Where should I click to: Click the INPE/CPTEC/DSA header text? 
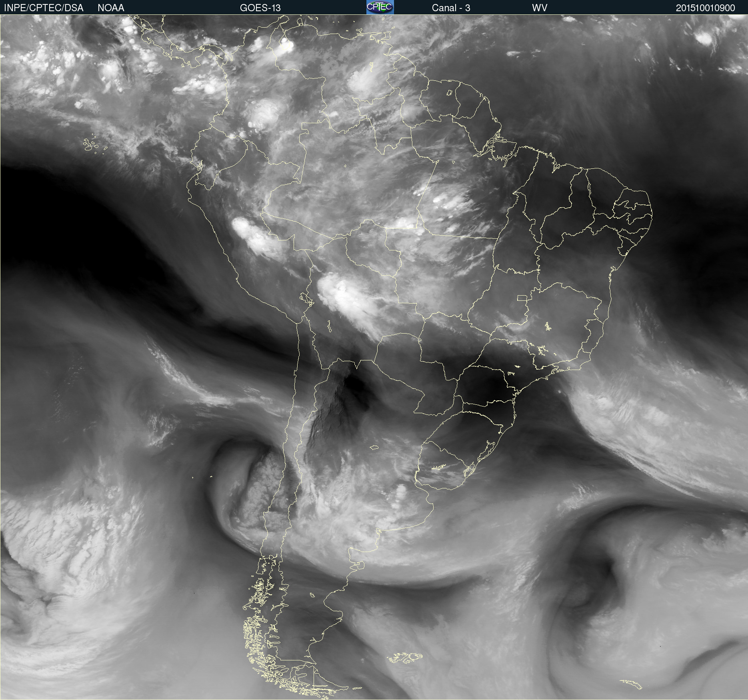tap(44, 8)
